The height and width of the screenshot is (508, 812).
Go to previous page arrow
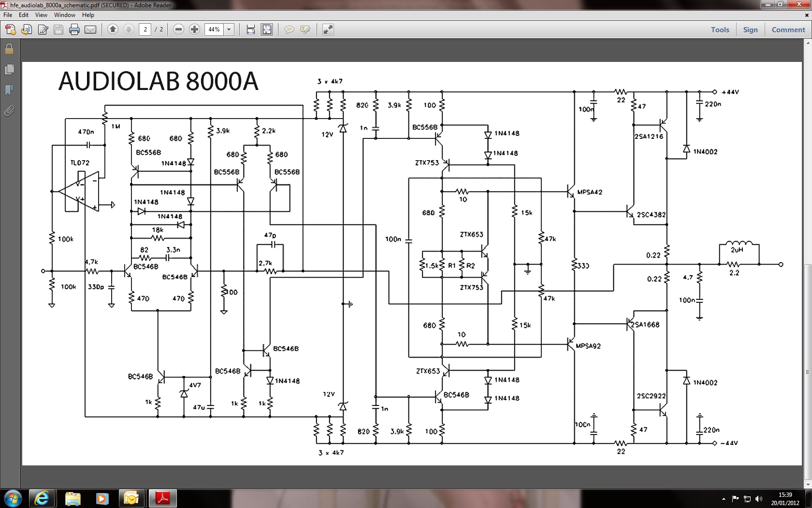coord(113,30)
